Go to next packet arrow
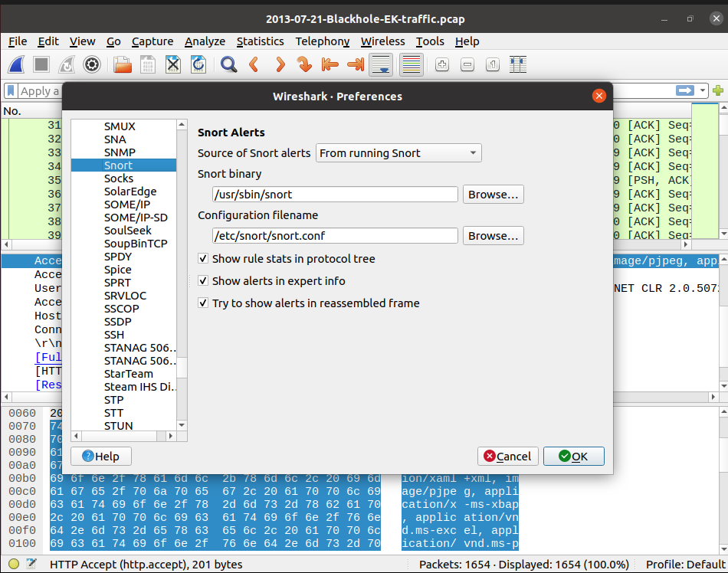This screenshot has height=573, width=728. [x=280, y=64]
